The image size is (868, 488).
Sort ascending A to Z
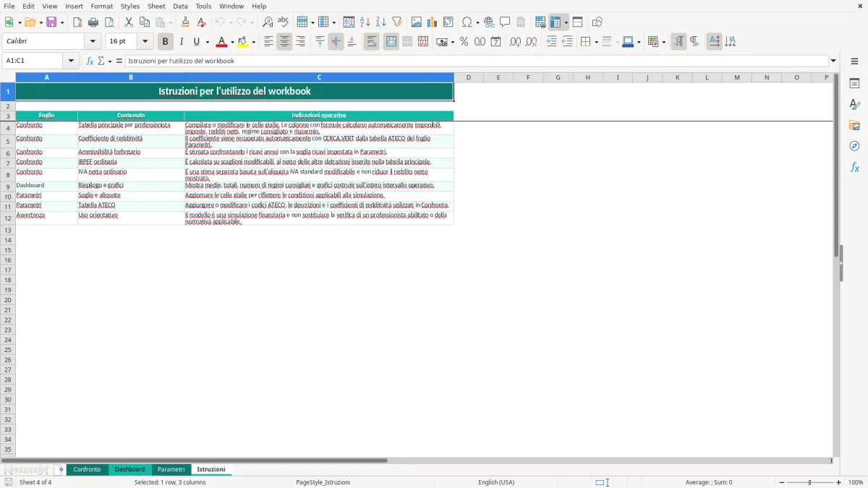pyautogui.click(x=365, y=22)
